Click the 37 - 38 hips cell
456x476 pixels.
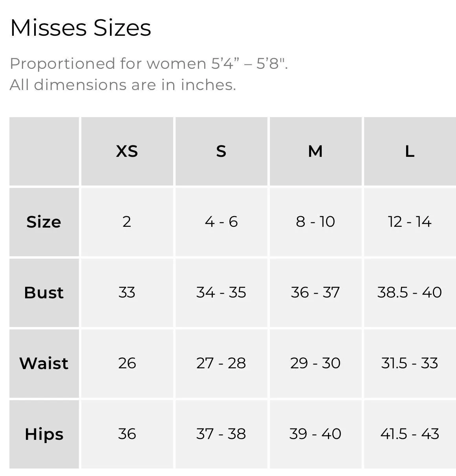tap(221, 434)
